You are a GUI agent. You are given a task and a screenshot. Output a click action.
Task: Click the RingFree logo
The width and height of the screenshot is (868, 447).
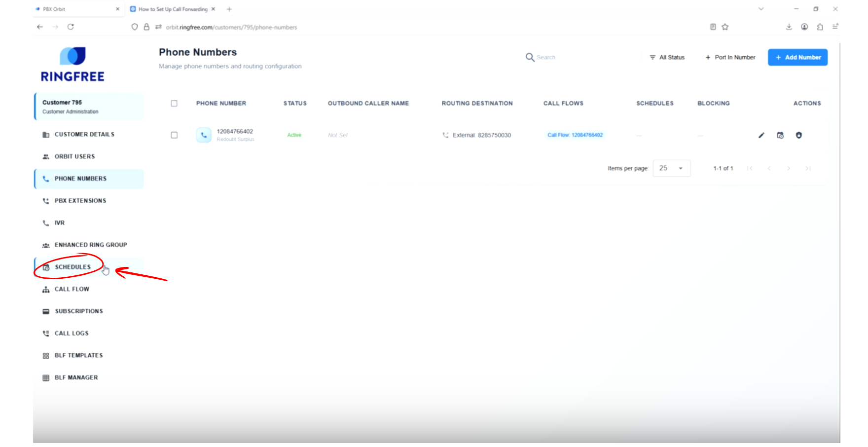pyautogui.click(x=72, y=64)
